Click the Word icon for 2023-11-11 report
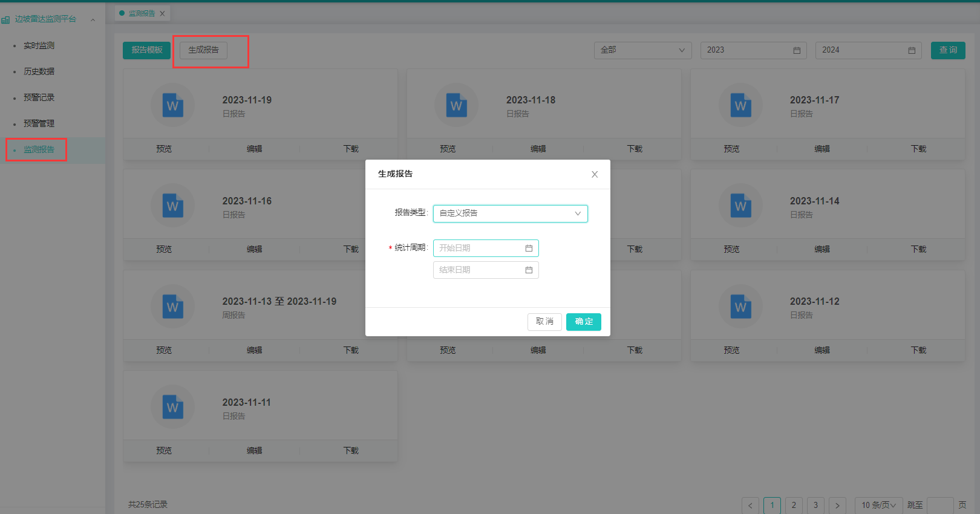980x514 pixels. click(172, 408)
